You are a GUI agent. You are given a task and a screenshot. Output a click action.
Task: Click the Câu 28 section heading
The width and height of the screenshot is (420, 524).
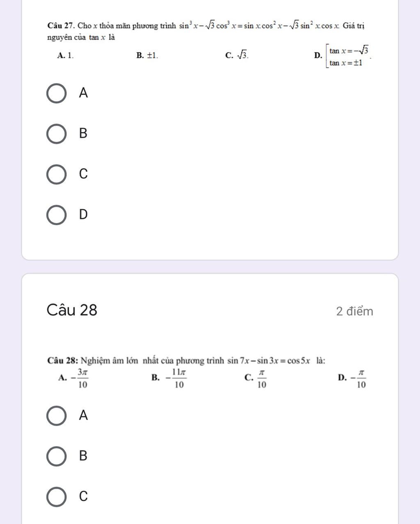tap(72, 310)
